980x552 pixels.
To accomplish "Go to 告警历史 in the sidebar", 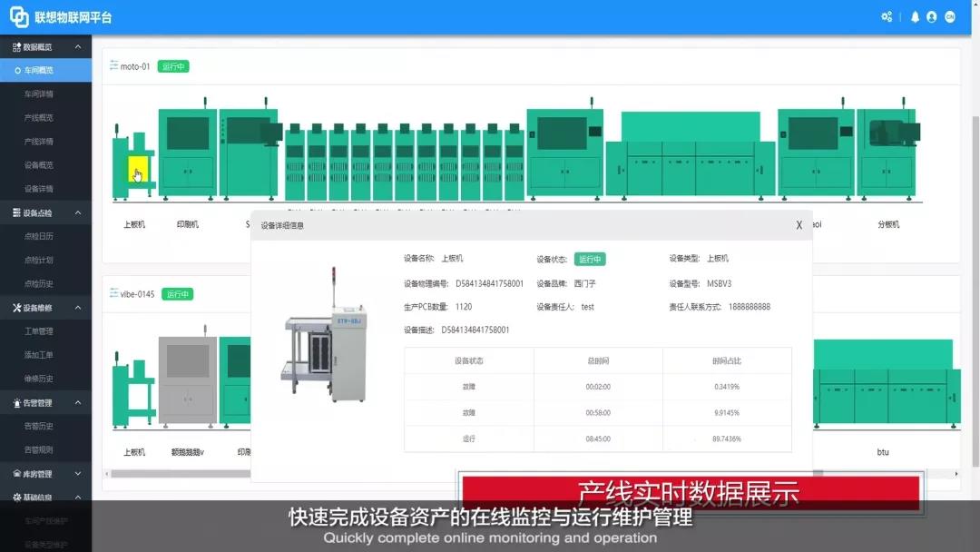I will (x=39, y=427).
